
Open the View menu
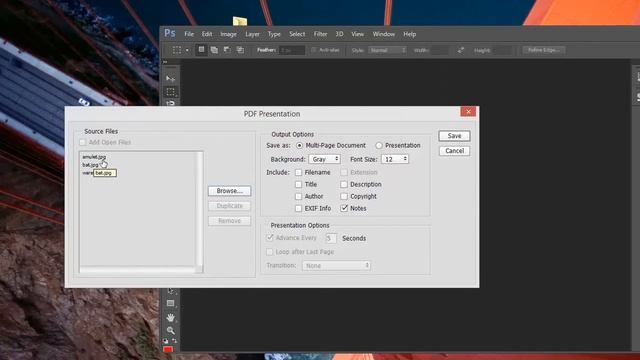(358, 34)
